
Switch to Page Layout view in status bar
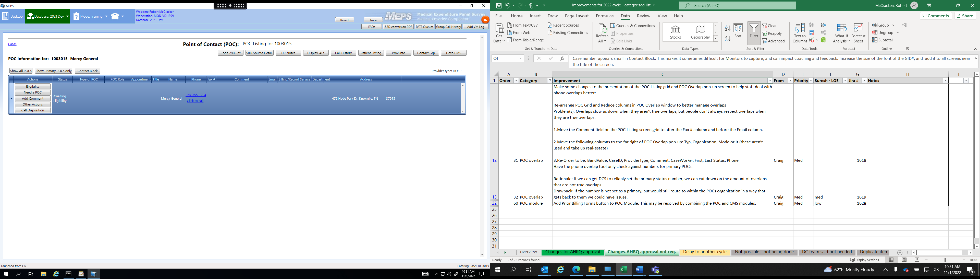pos(904,260)
